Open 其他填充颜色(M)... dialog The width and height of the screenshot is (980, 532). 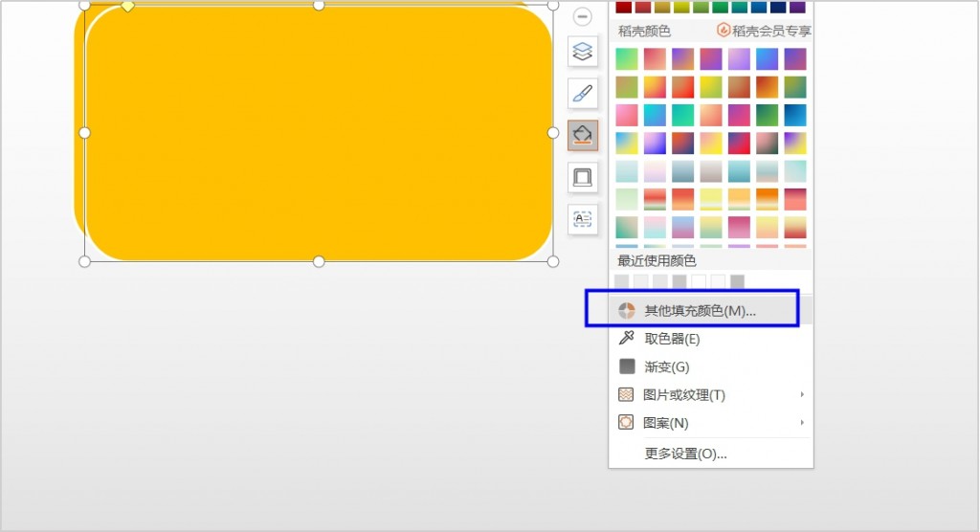point(711,311)
